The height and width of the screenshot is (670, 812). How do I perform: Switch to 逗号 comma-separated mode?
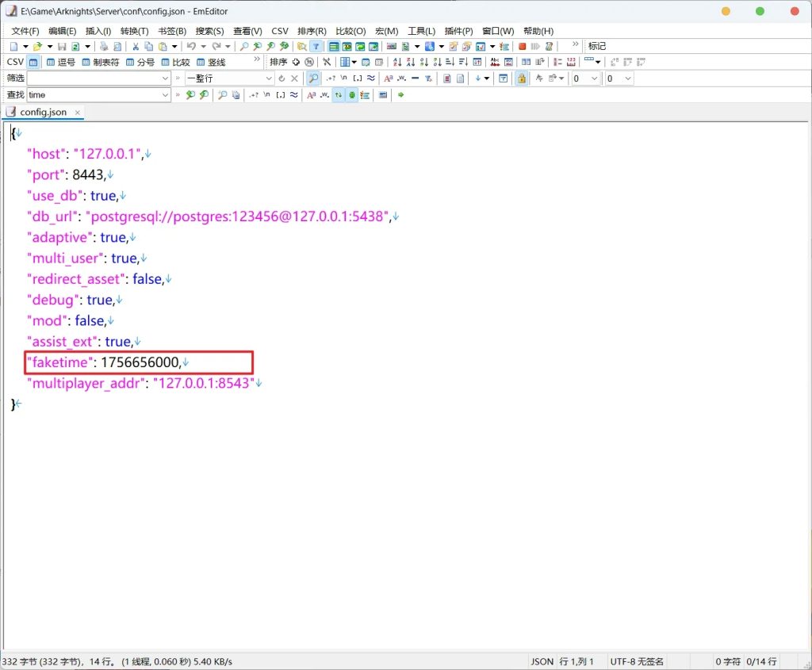pyautogui.click(x=61, y=63)
